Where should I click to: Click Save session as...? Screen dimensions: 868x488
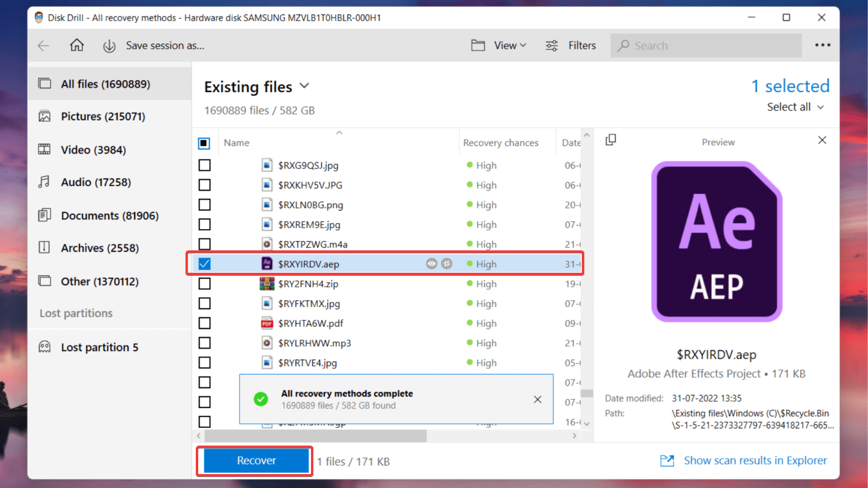[165, 45]
